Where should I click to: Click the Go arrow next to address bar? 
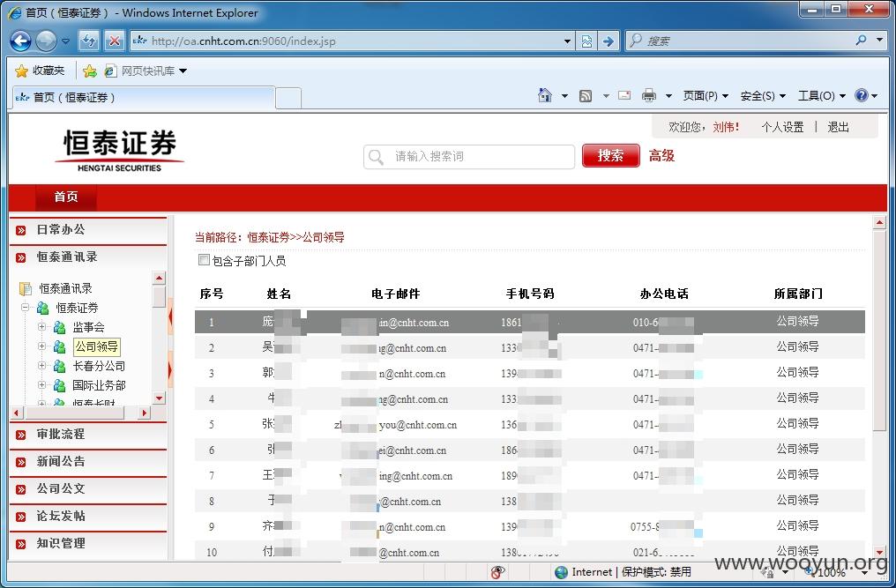tap(609, 41)
